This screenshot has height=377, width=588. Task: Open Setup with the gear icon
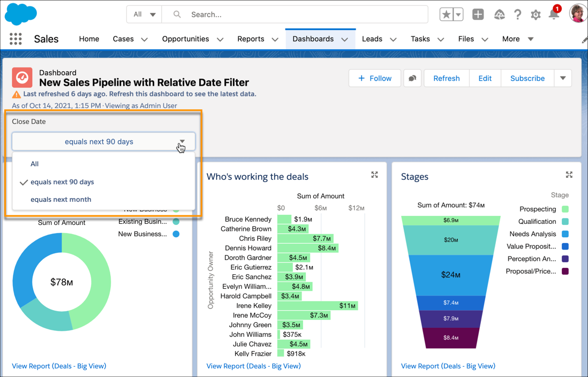click(536, 14)
